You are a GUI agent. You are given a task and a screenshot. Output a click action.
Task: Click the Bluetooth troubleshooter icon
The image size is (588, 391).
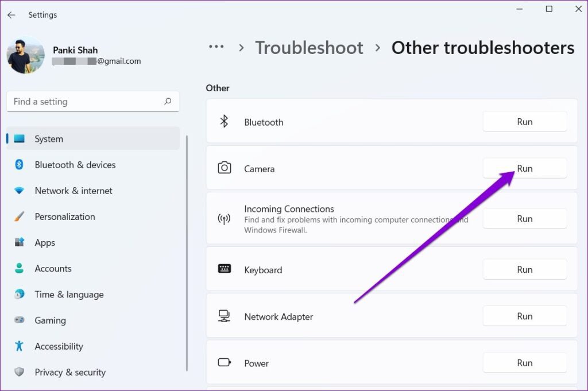coord(224,122)
